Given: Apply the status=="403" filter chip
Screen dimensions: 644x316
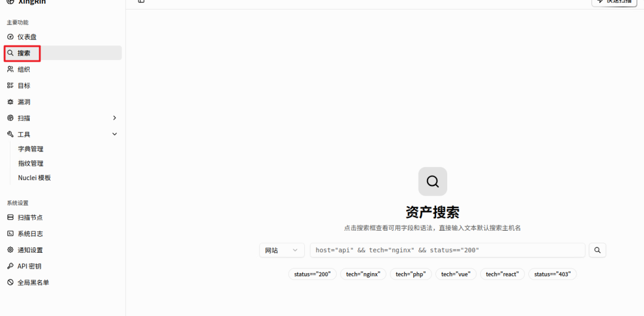Looking at the screenshot, I should (552, 274).
